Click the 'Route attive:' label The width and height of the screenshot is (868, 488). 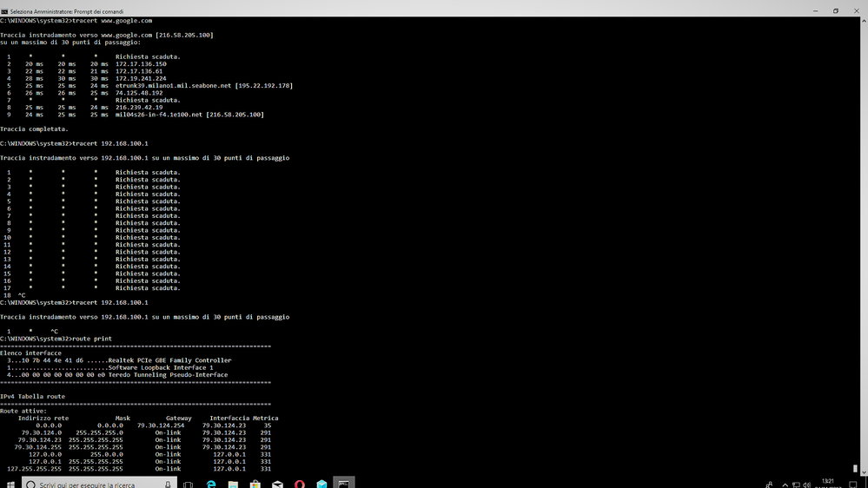tap(23, 411)
